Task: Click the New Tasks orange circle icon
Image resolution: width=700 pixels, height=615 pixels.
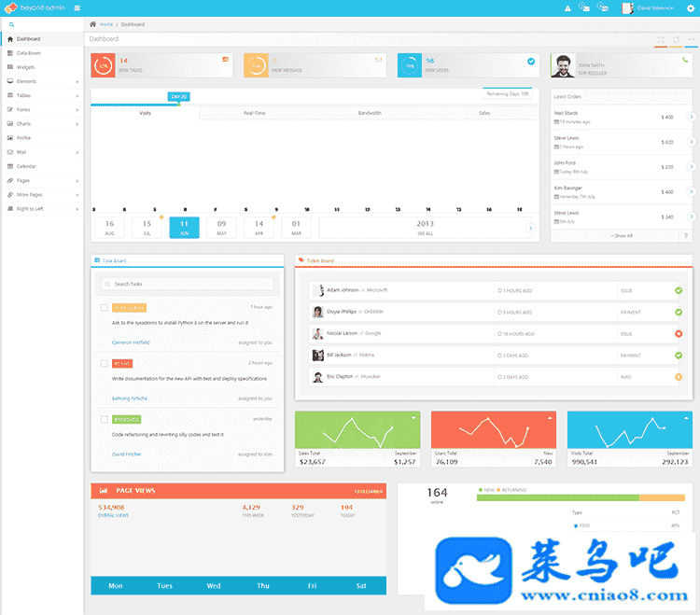Action: pos(103,65)
